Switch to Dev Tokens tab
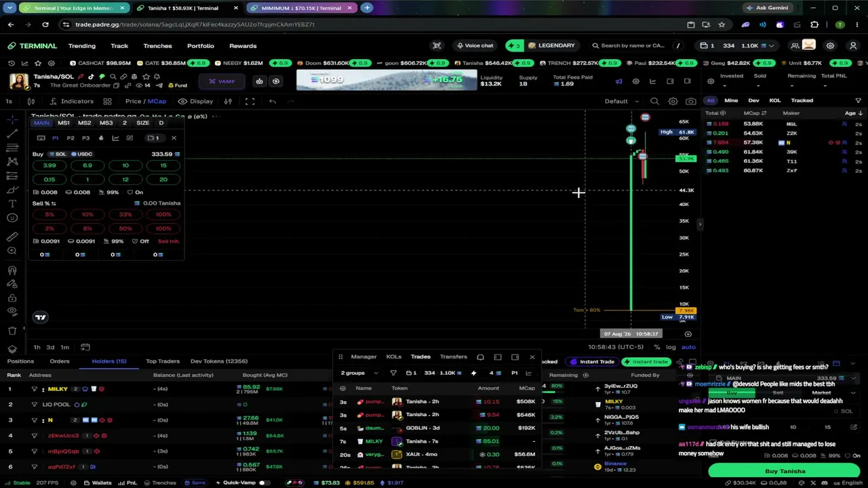 pos(219,361)
